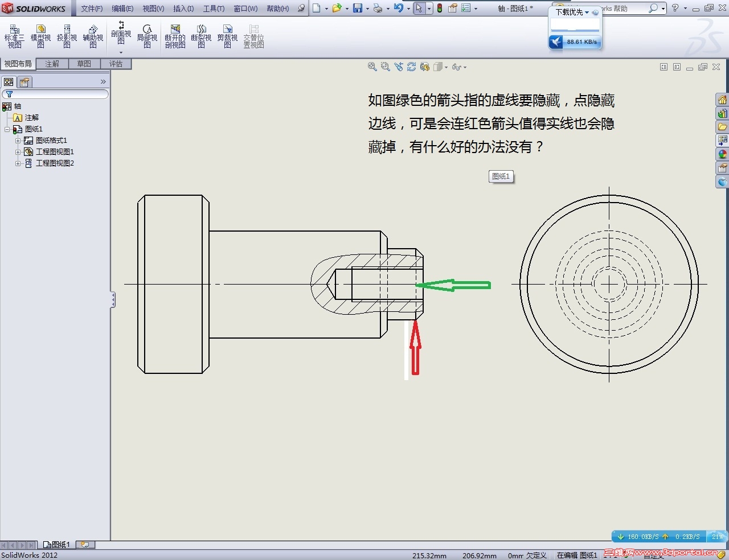Open the Section View (剖面视图) dropdown arrow
729x560 pixels.
(x=121, y=53)
